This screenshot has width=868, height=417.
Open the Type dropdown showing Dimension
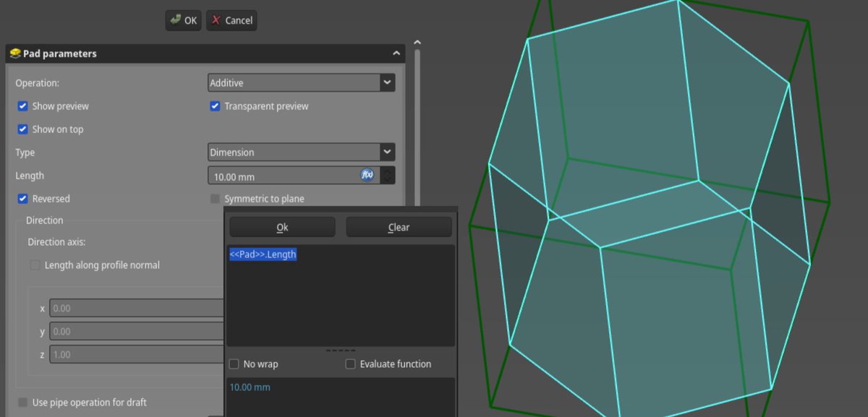pos(301,152)
